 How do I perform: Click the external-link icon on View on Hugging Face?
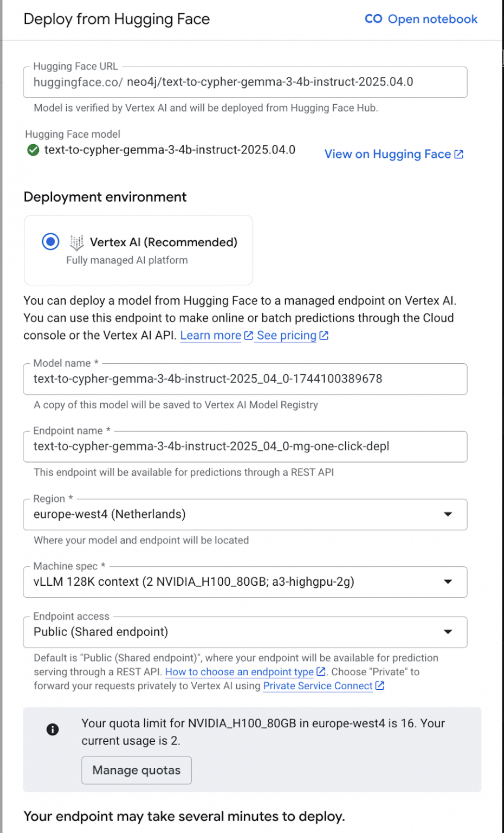pyautogui.click(x=460, y=153)
